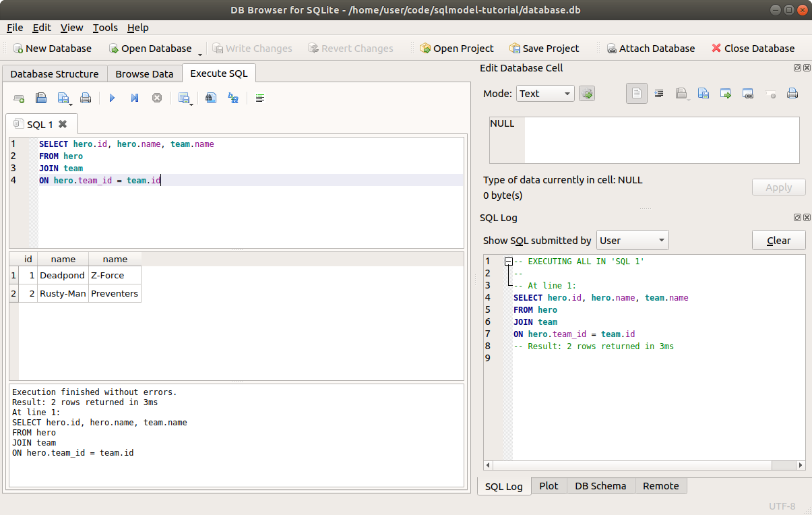Open the 'Show SQL submitted by' dropdown
Image resolution: width=812 pixels, height=515 pixels.
point(632,241)
